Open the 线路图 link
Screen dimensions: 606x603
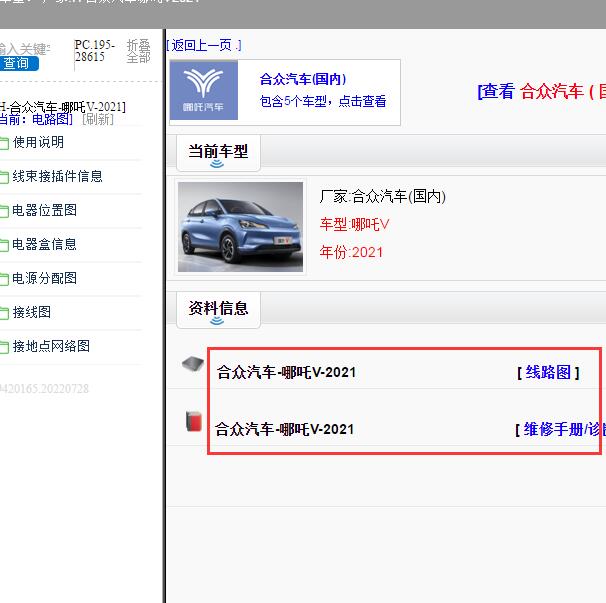pyautogui.click(x=548, y=372)
